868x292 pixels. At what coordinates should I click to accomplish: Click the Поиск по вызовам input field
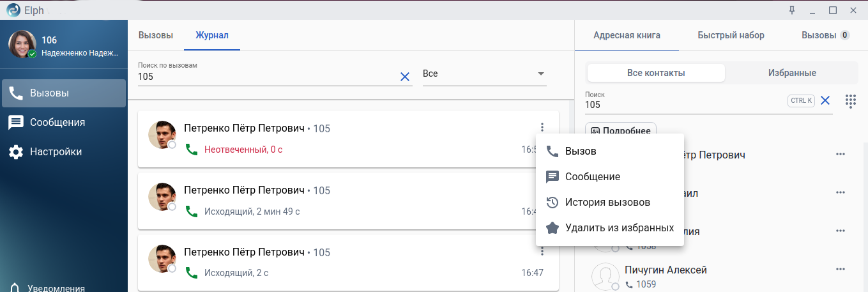pos(268,77)
